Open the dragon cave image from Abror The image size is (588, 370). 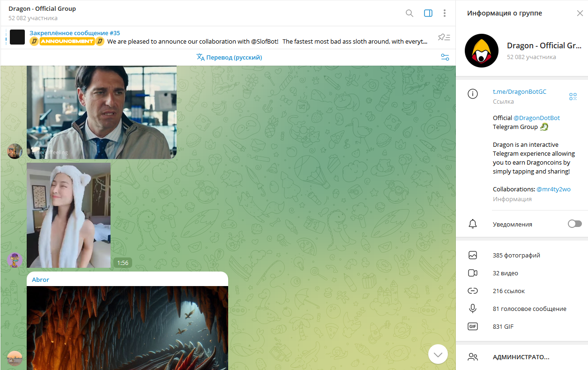click(127, 328)
